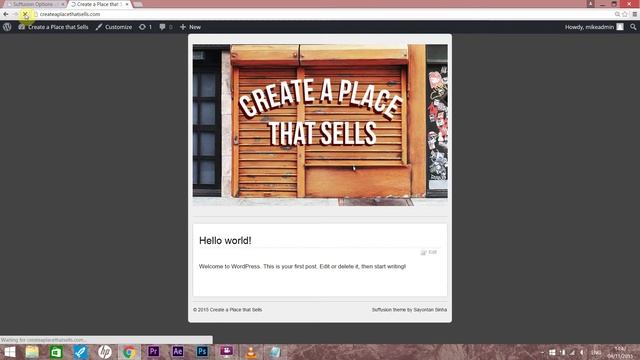Image resolution: width=640 pixels, height=360 pixels.
Task: Select the Welcome to WordPress post text
Action: tap(302, 267)
